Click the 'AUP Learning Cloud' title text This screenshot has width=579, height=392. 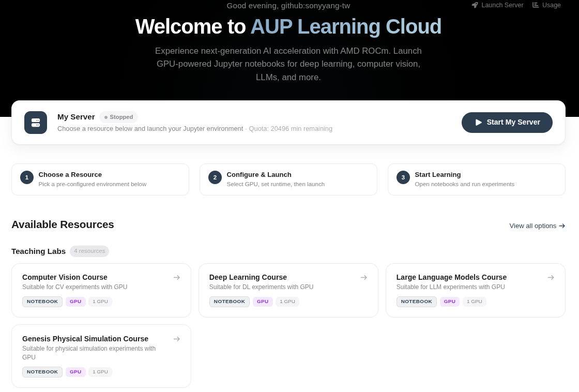point(346,26)
